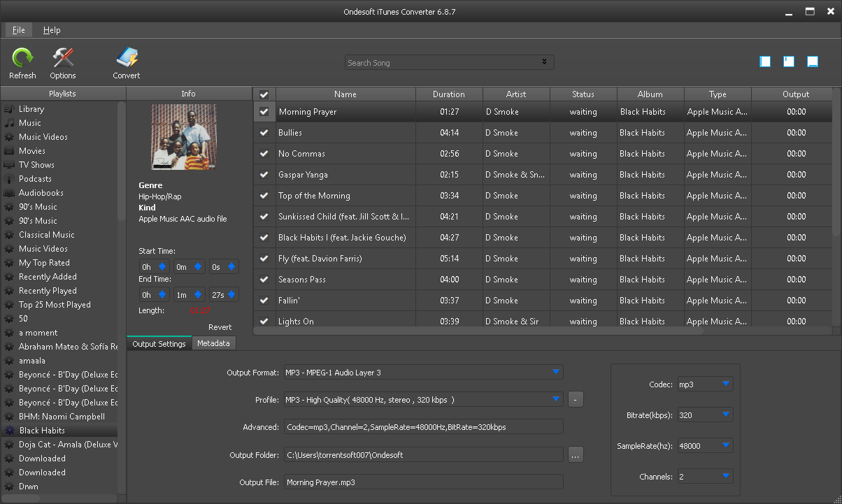The image size is (842, 504).
Task: Select the second layout view icon
Action: [x=789, y=62]
